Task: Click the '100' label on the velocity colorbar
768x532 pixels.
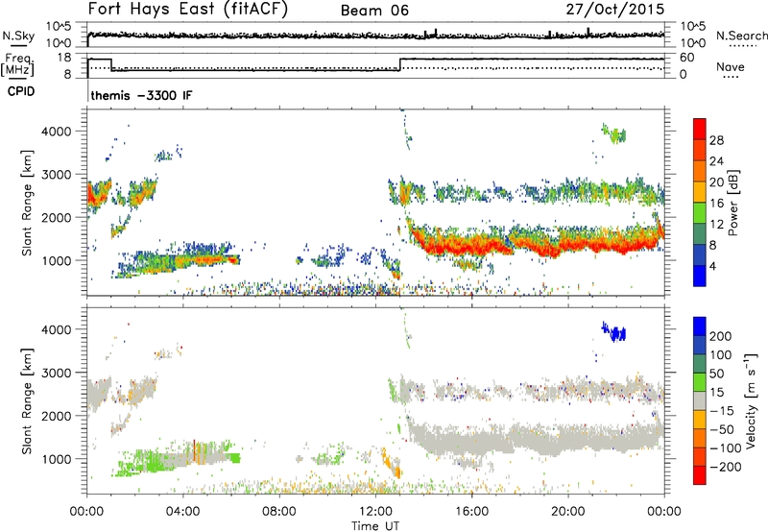Action: click(721, 355)
